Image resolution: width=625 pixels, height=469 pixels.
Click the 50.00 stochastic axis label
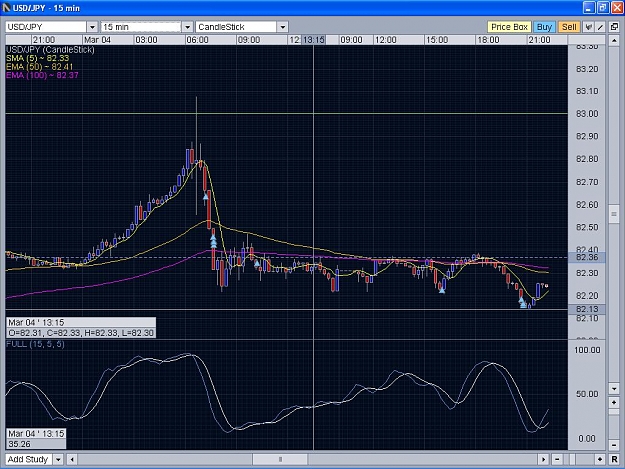pos(587,394)
